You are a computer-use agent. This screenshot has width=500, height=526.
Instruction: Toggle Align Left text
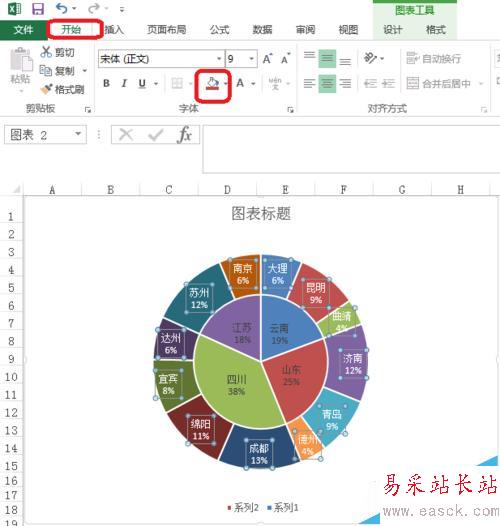(309, 83)
